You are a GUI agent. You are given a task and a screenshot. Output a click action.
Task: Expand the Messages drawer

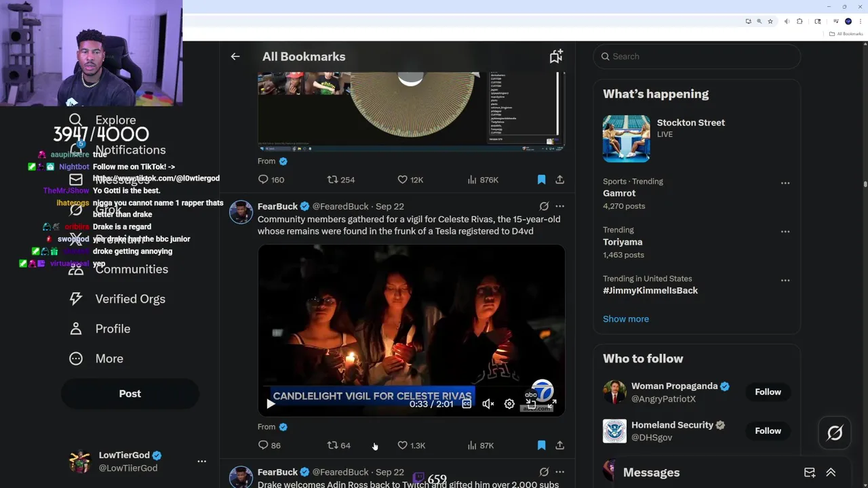[831, 472]
